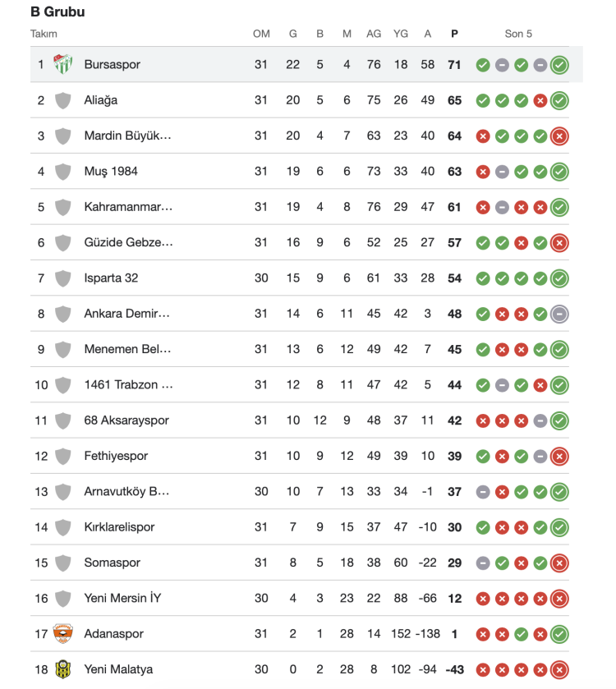Click the B Grubu group heading
The width and height of the screenshot is (616, 689).
click(57, 12)
